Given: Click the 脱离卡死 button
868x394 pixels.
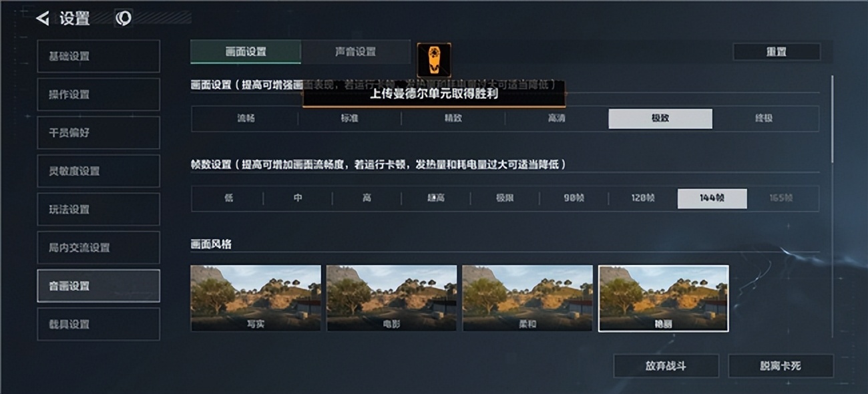Looking at the screenshot, I should pos(781,366).
